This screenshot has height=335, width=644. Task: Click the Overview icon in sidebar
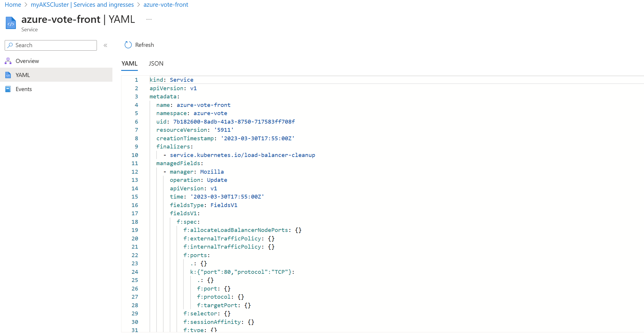tap(8, 61)
